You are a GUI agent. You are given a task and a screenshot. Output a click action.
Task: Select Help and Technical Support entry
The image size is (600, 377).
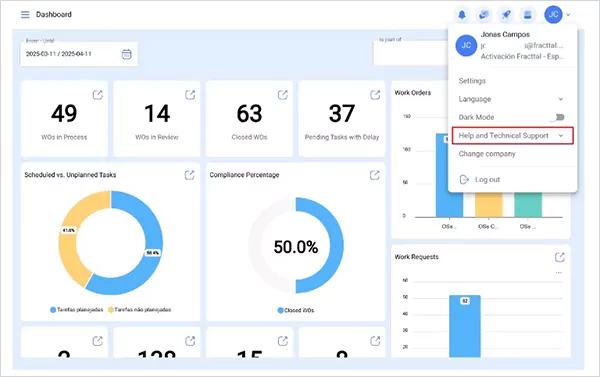(512, 135)
